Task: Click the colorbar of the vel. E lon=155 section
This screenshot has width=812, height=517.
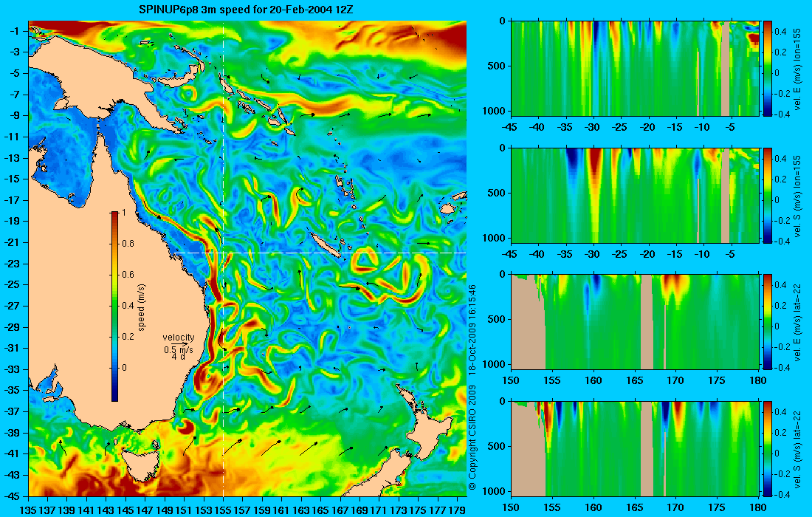Action: click(768, 69)
